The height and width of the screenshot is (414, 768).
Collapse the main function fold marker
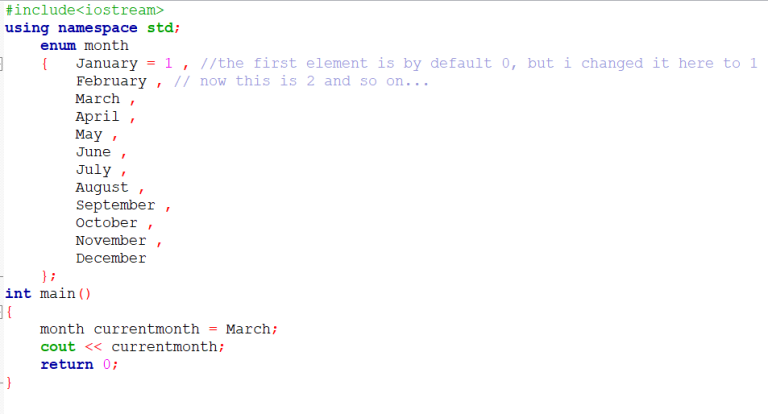tap(1, 312)
